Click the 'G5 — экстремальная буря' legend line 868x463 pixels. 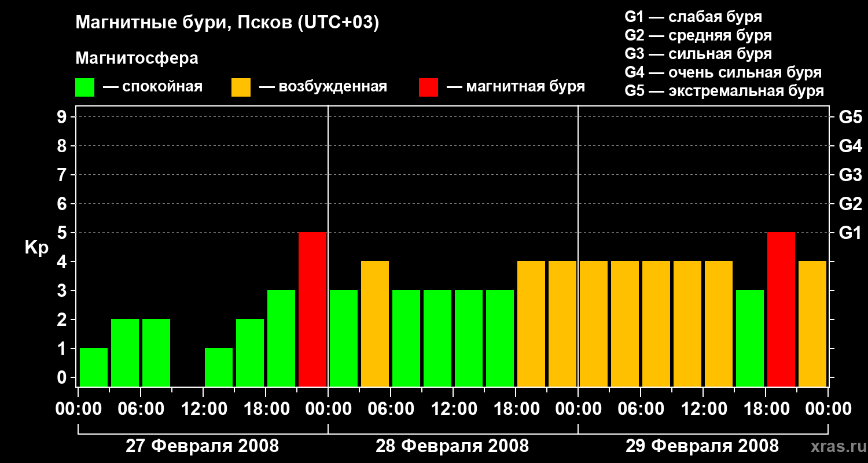pyautogui.click(x=724, y=91)
